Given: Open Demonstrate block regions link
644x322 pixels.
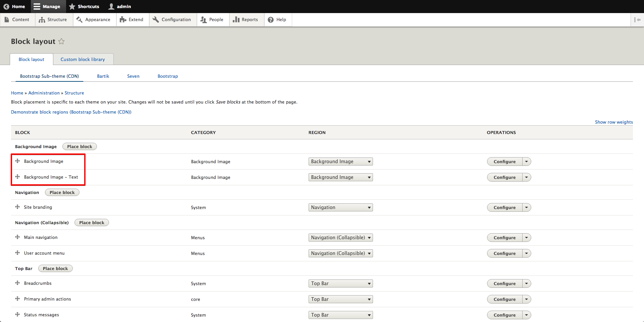Looking at the screenshot, I should tap(71, 112).
